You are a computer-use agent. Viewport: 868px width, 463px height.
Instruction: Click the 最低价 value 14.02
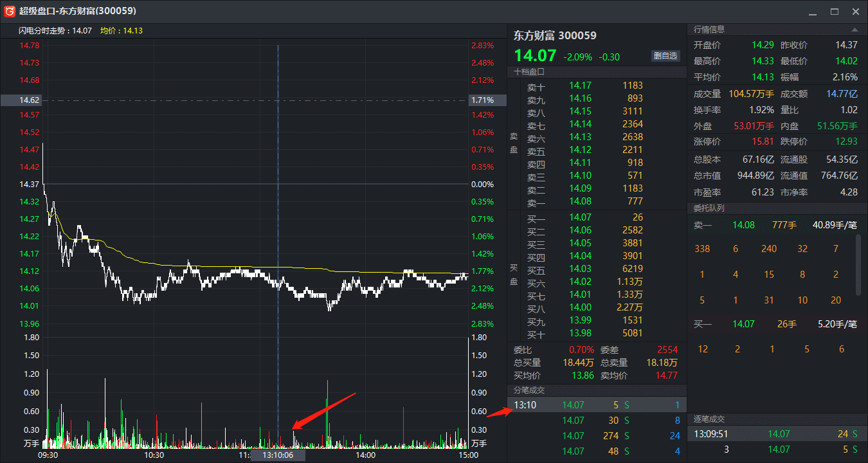(846, 61)
